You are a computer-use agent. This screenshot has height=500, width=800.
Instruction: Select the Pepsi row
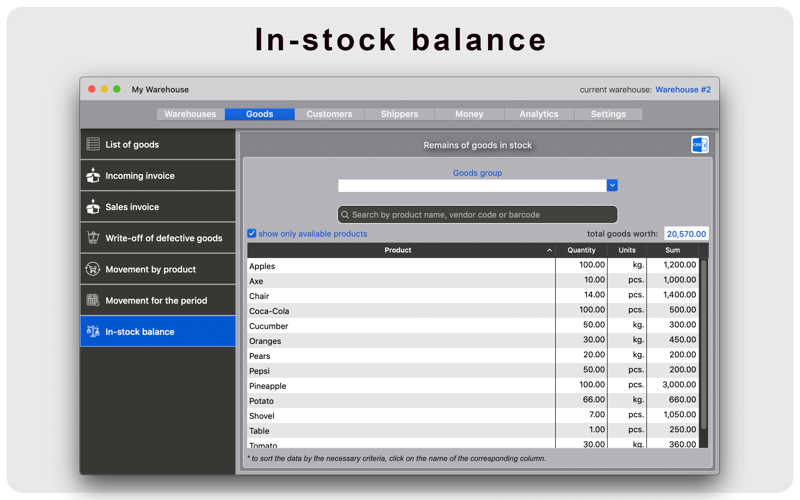[x=473, y=370]
